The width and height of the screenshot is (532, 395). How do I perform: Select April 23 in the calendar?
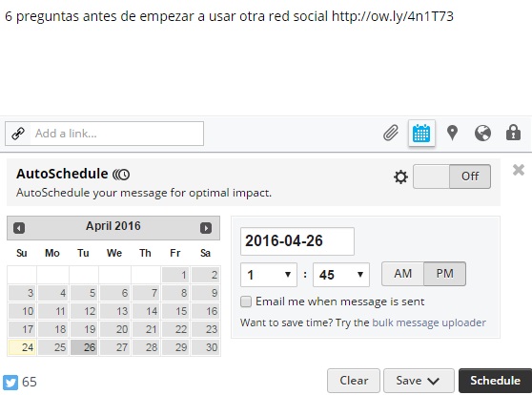tap(206, 329)
